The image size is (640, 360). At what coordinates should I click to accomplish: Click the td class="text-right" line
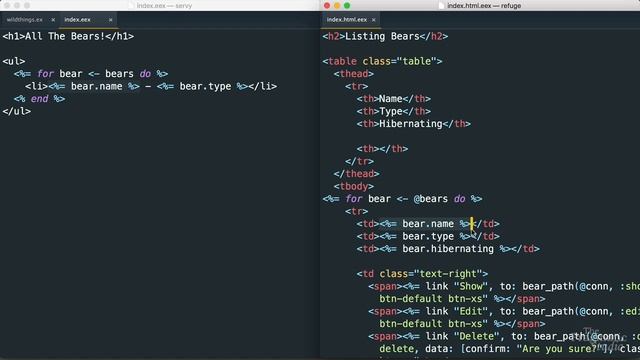[x=422, y=274]
